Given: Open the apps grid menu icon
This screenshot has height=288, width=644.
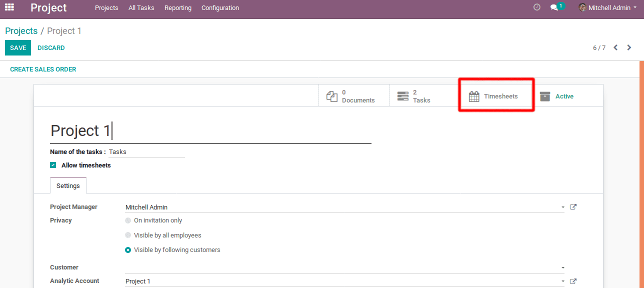Looking at the screenshot, I should coord(9,7).
